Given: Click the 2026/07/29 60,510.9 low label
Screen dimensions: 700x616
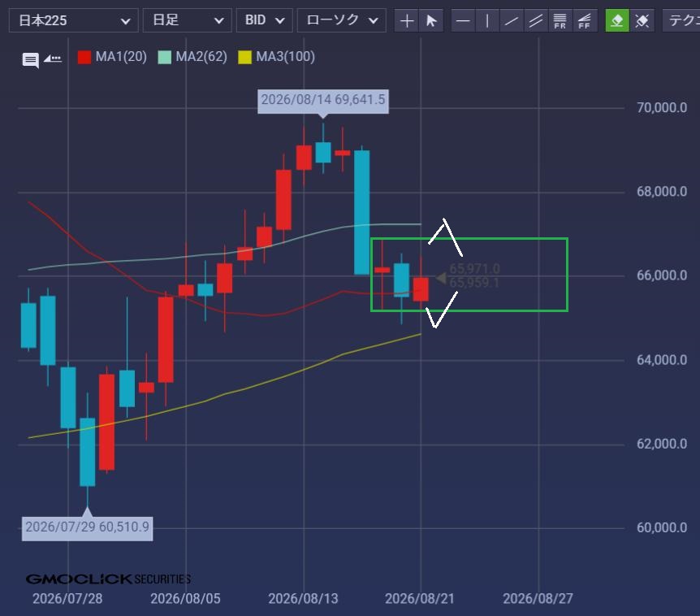Looking at the screenshot, I should point(88,528).
